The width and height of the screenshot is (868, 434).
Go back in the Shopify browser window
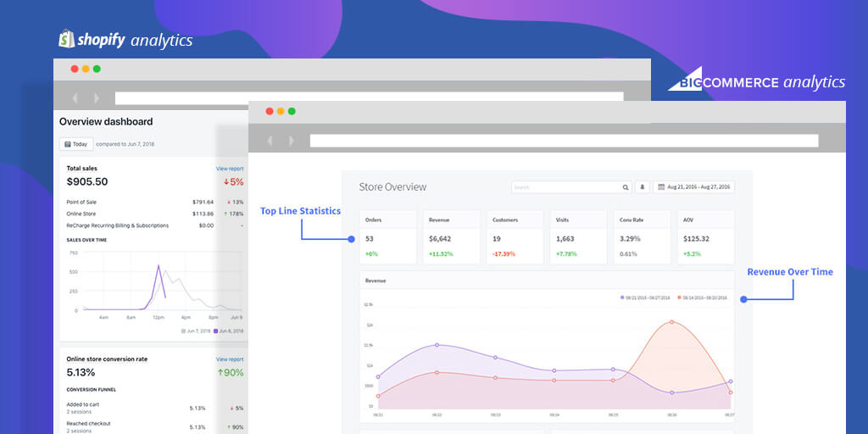click(75, 98)
